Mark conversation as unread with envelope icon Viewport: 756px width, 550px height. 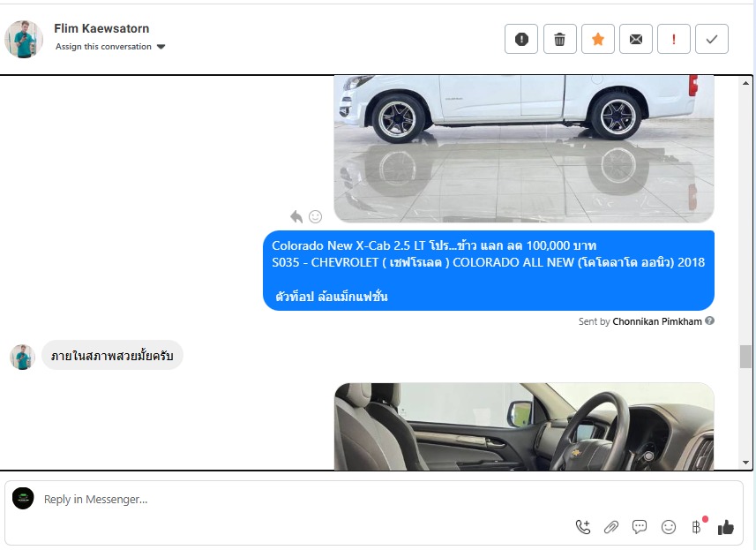click(636, 39)
